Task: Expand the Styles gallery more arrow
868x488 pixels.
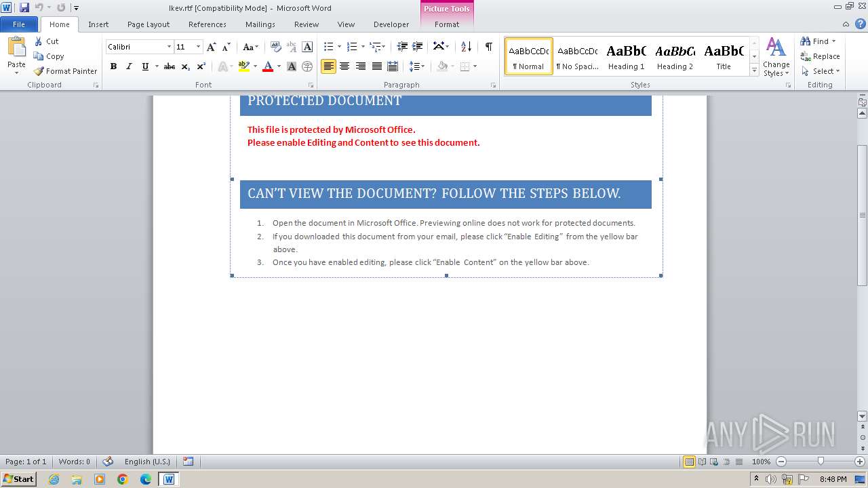Action: [x=754, y=70]
